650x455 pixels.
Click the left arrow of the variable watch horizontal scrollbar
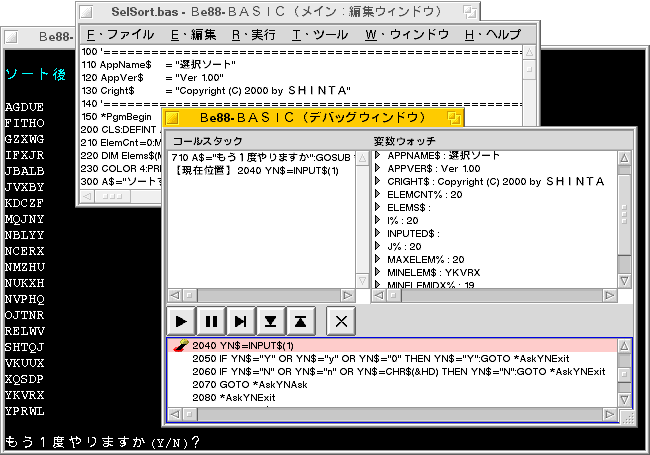[379, 295]
